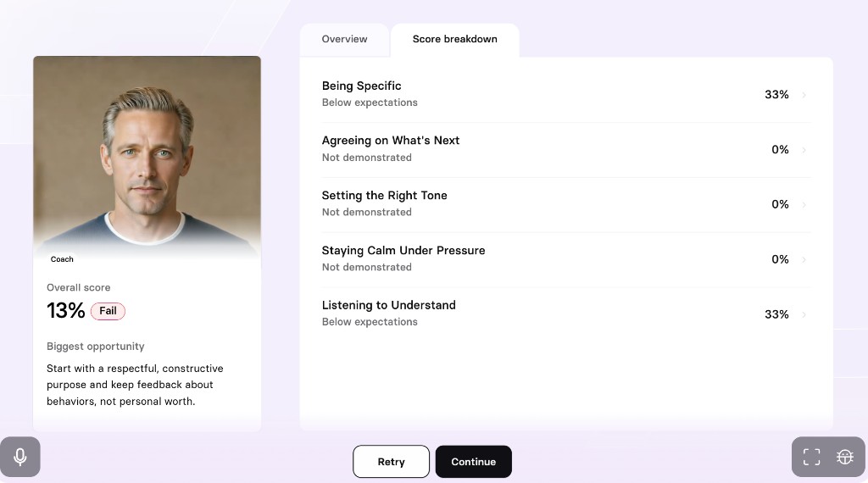The height and width of the screenshot is (483, 868).
Task: Click the Setting the Right Tone heading
Action: 384,195
